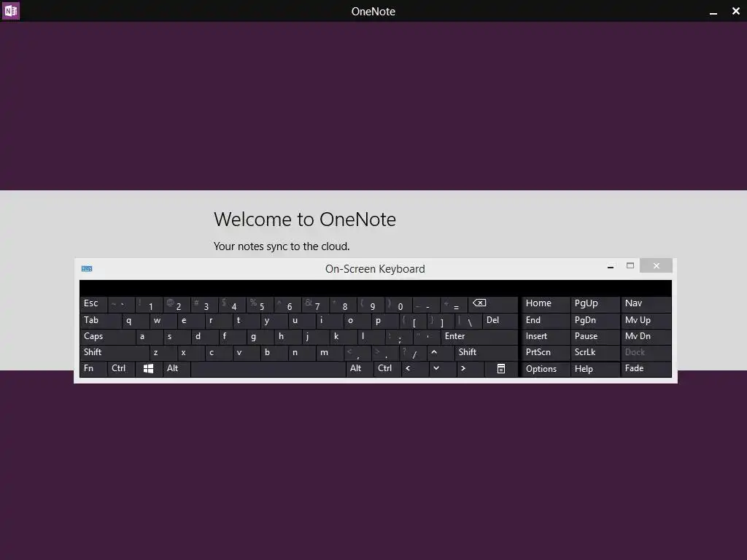This screenshot has height=560, width=747.
Task: Minimize the On-Screen Keyboard window
Action: 611,266
